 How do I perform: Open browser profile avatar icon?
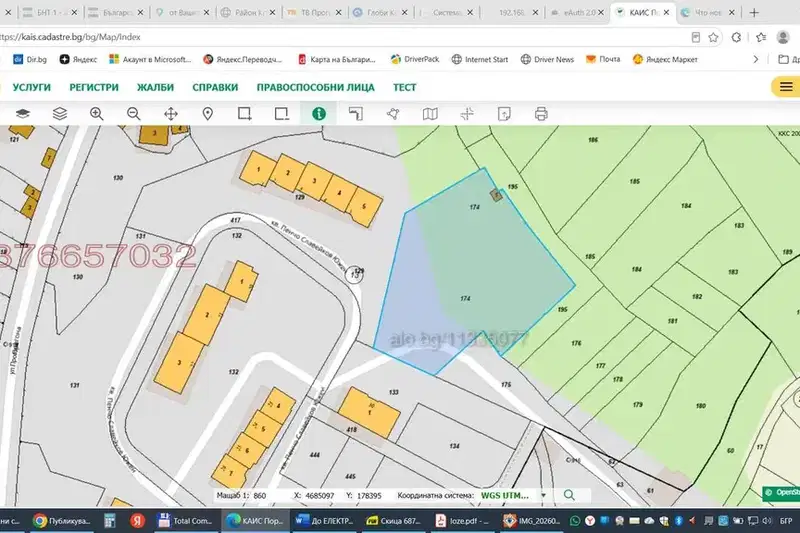pos(783,37)
